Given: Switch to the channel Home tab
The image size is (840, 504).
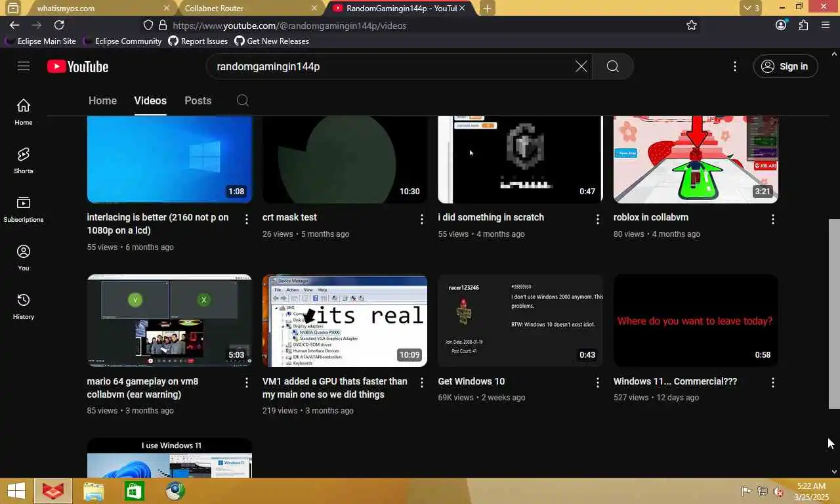Looking at the screenshot, I should (x=102, y=100).
